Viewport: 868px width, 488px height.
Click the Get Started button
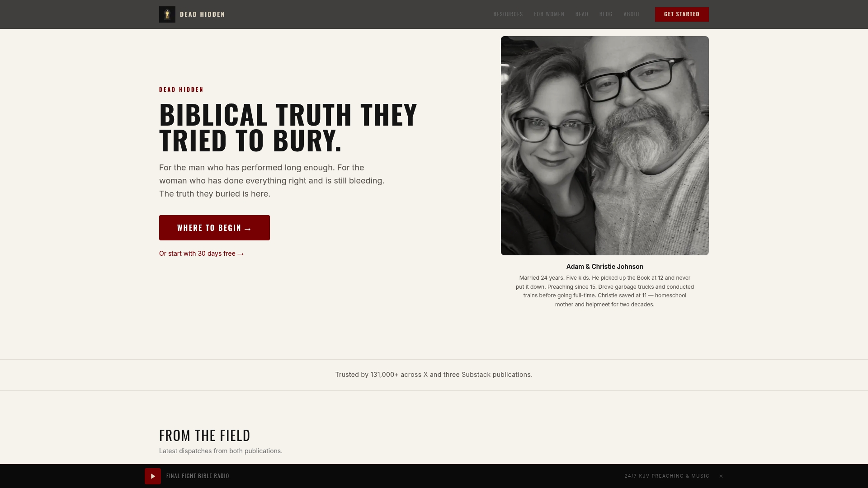coord(682,14)
